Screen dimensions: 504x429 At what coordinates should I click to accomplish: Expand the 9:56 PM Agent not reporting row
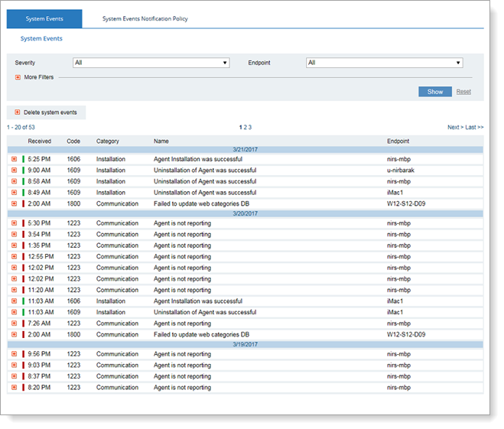(14, 354)
